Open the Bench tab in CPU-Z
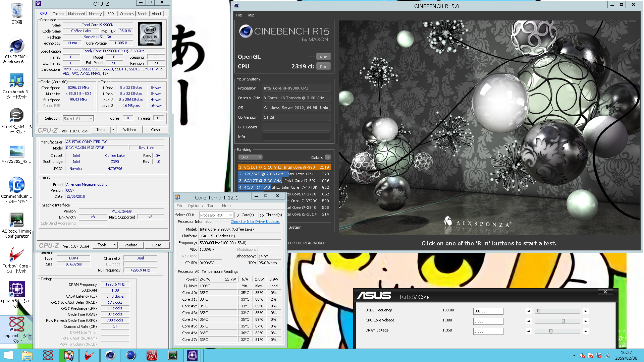The width and height of the screenshot is (644, 362). pos(143,14)
